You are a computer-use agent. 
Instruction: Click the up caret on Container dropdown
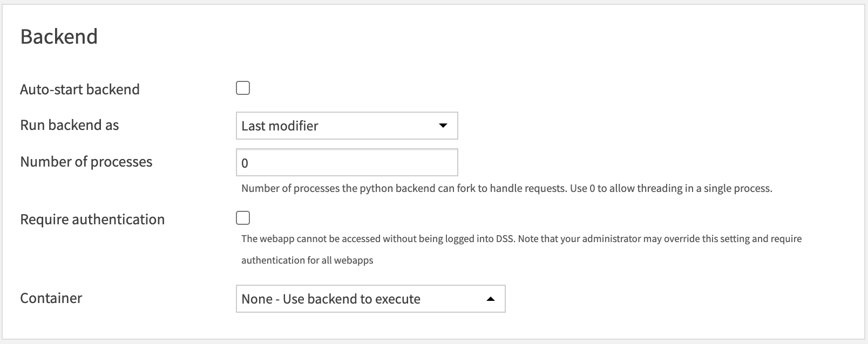pos(490,298)
